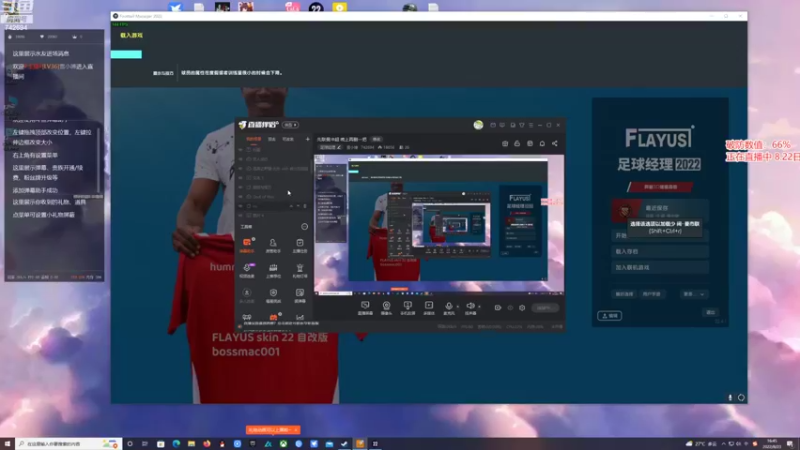Open the headset tool with purple badge
This screenshot has height=450, width=800.
(247, 270)
